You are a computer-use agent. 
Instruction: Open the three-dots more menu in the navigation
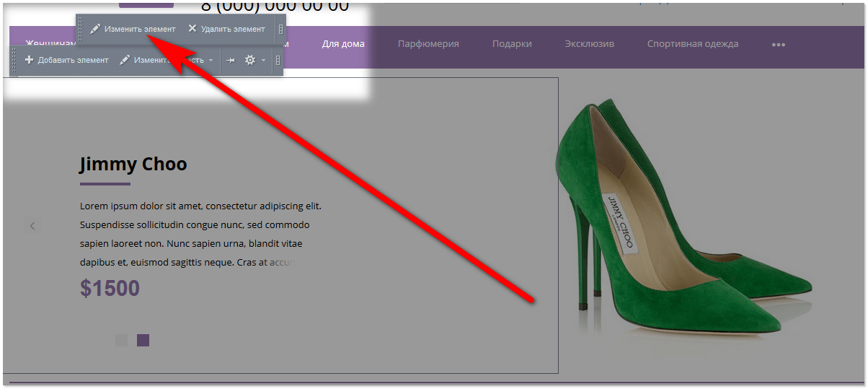click(x=779, y=45)
